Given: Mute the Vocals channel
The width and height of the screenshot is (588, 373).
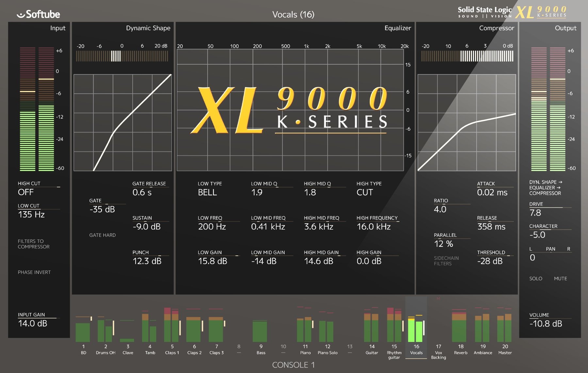Looking at the screenshot, I should tap(561, 279).
